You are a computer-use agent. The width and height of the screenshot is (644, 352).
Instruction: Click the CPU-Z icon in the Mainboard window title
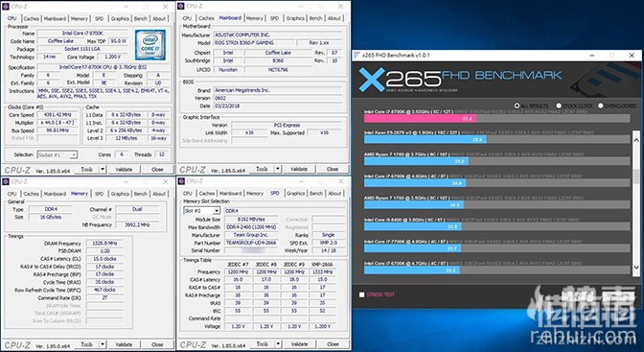tap(181, 6)
